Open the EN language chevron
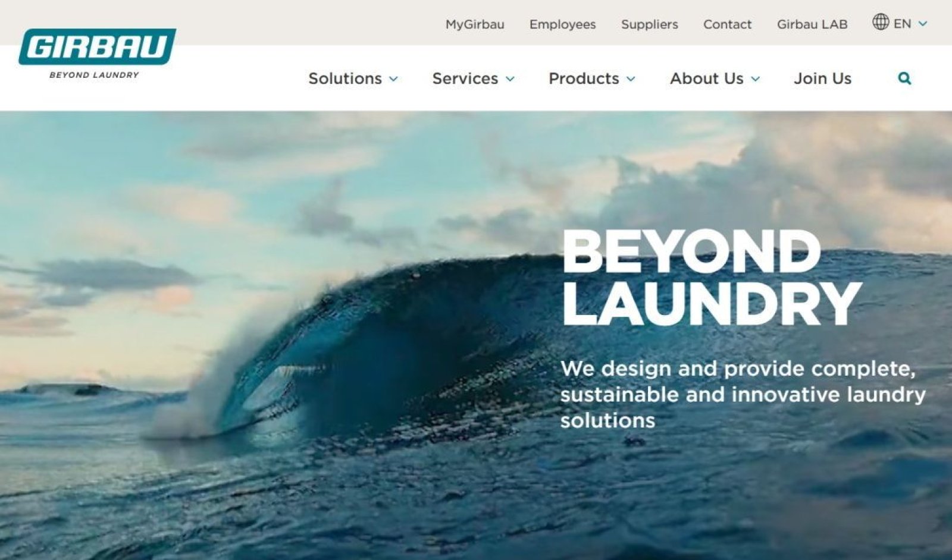Screen dimensions: 952x560 [923, 24]
